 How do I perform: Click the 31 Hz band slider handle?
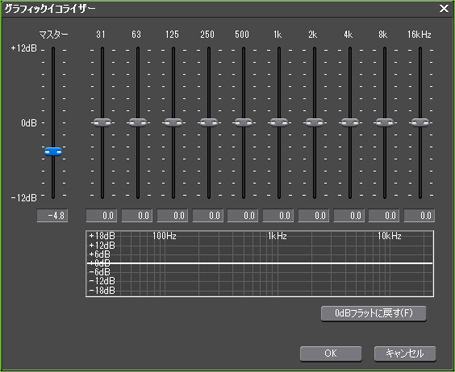pyautogui.click(x=102, y=122)
